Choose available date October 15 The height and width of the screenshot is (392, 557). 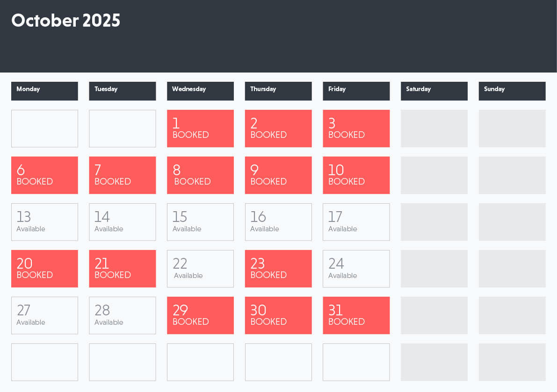[200, 222]
